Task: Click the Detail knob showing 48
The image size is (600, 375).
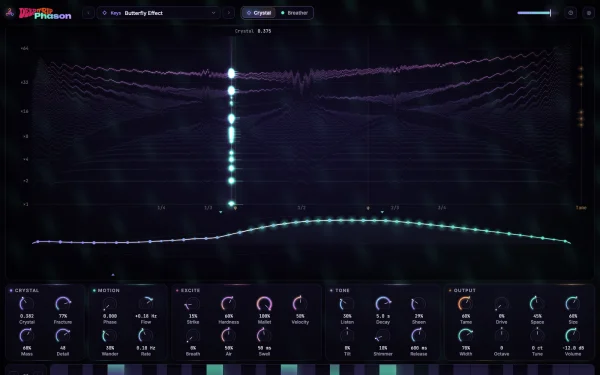Action: click(63, 336)
